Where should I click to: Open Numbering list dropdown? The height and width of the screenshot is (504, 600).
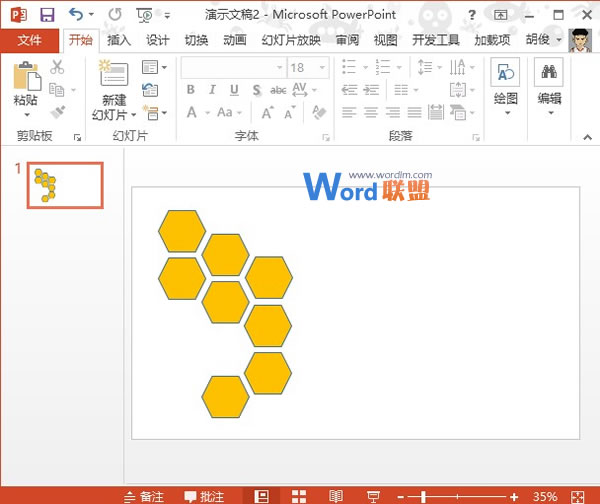tap(399, 68)
